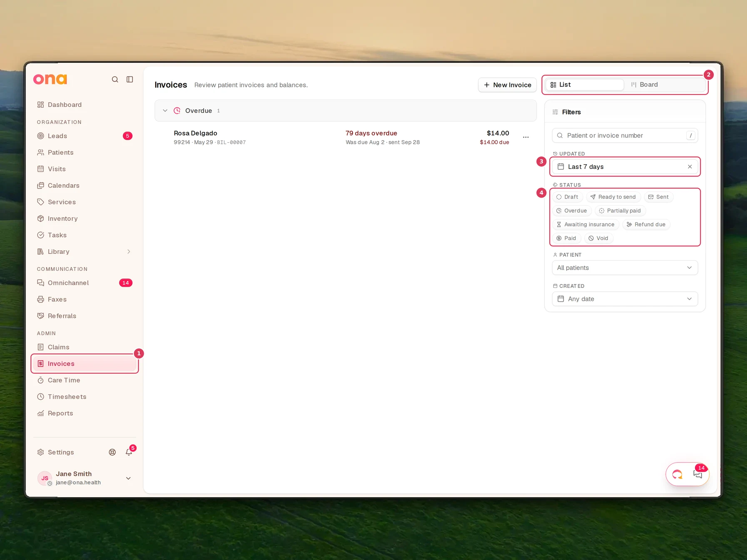Open the Jane Smith account menu
Image resolution: width=747 pixels, height=560 pixels.
tap(85, 478)
